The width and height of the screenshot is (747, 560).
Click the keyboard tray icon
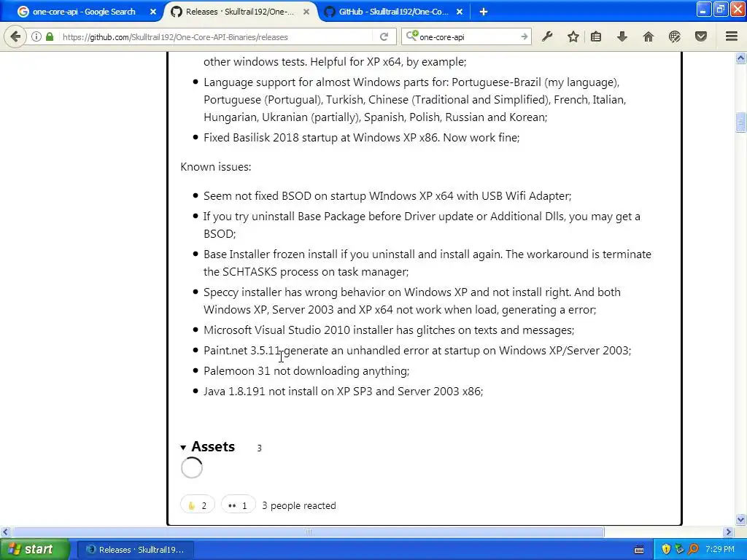tap(639, 550)
